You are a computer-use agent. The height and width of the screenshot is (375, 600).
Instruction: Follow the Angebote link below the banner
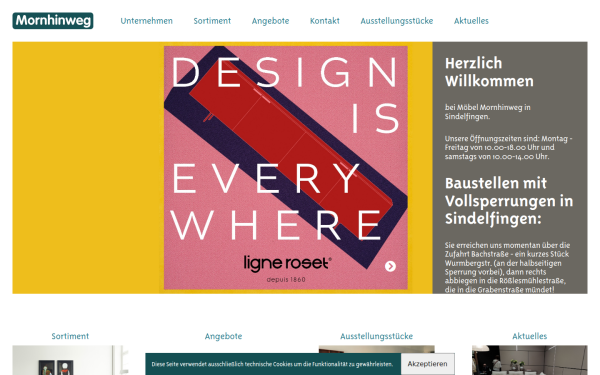223,336
